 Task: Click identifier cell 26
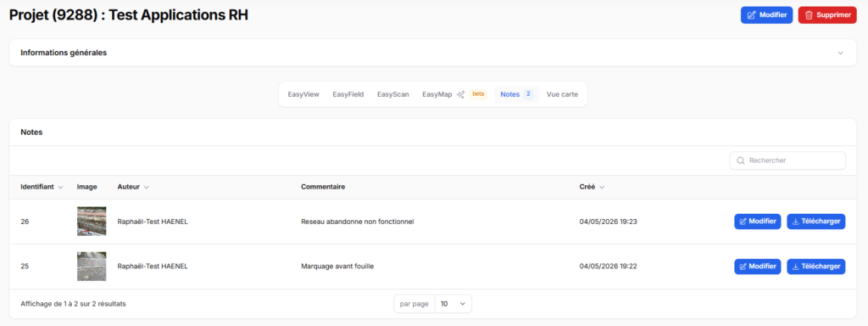point(25,222)
